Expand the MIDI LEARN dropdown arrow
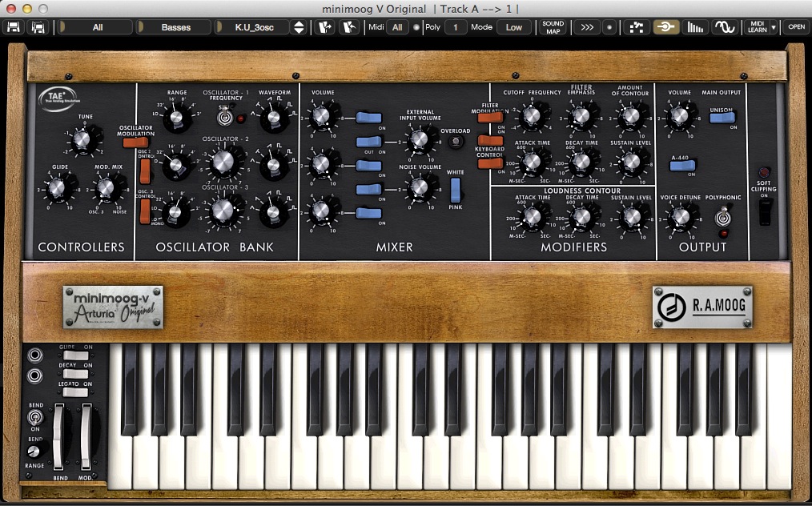812x506 pixels. pyautogui.click(x=774, y=27)
